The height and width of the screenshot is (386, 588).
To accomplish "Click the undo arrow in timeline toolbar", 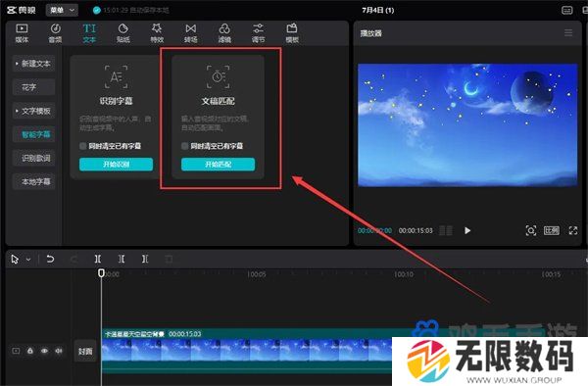I will coord(50,259).
